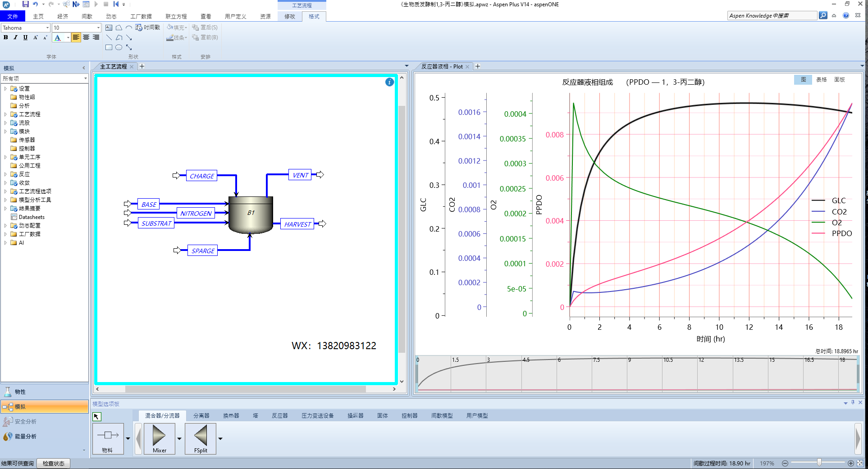
Task: Click the 检查状态 button
Action: pos(54,463)
